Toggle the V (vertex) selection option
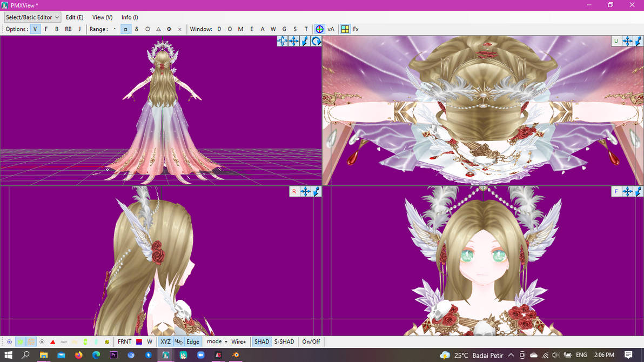Screen dimensions: 644x362 pos(35,29)
